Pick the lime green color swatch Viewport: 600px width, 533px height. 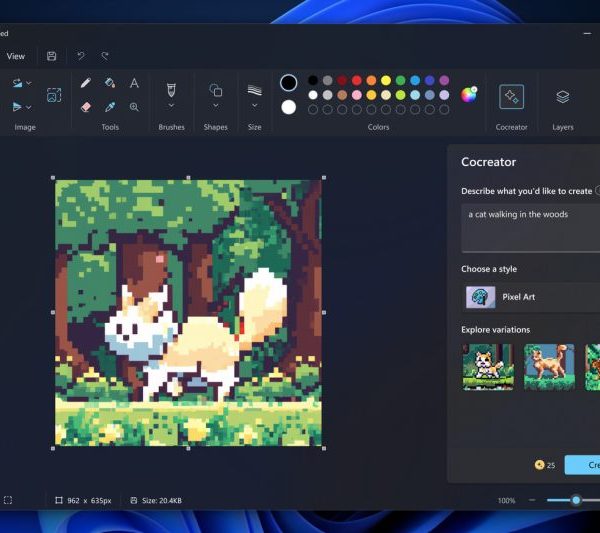400,95
